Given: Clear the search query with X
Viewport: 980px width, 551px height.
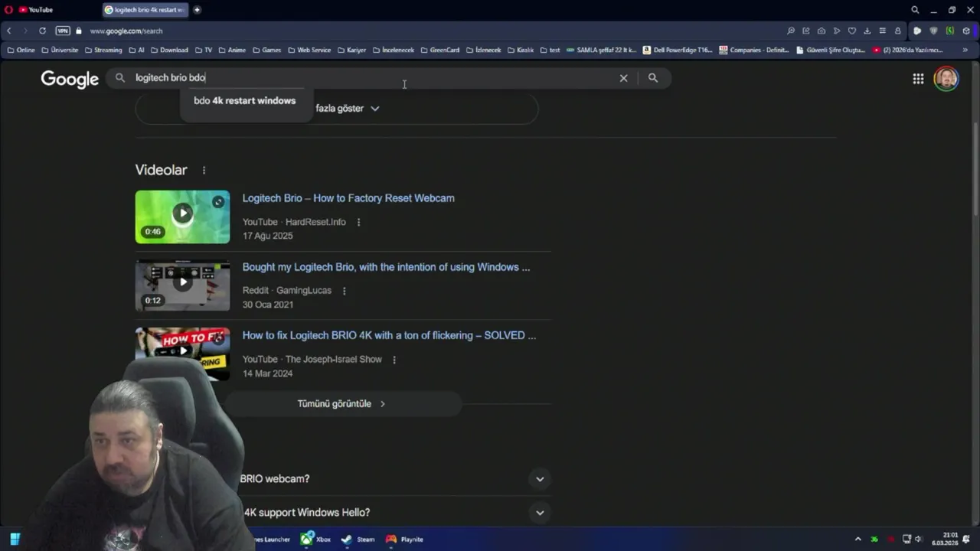Looking at the screenshot, I should (x=623, y=78).
